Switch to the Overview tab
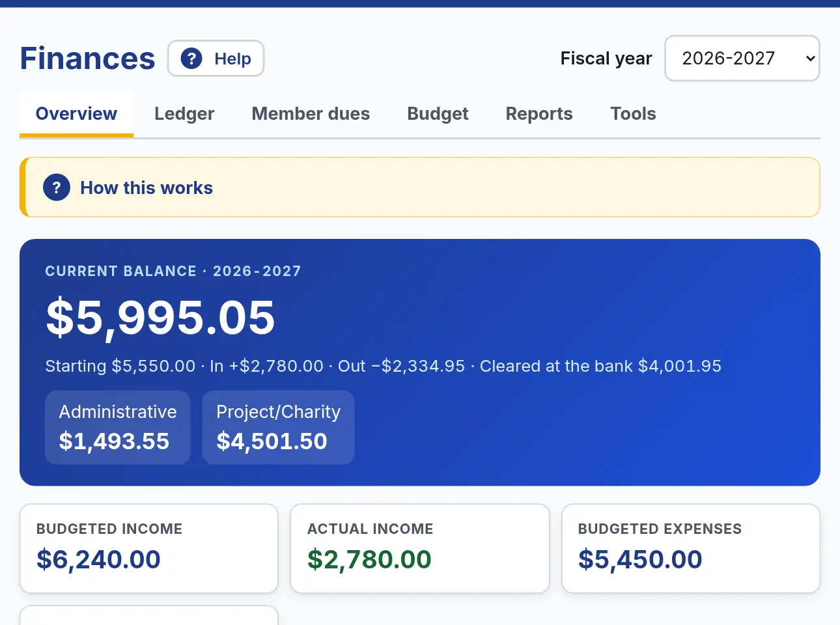Image resolution: width=840 pixels, height=625 pixels. (76, 114)
